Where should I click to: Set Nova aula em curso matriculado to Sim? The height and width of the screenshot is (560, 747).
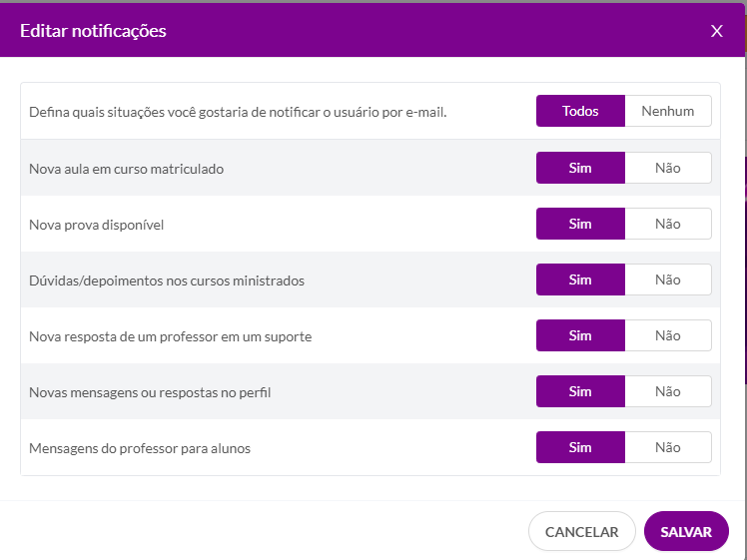pos(580,168)
